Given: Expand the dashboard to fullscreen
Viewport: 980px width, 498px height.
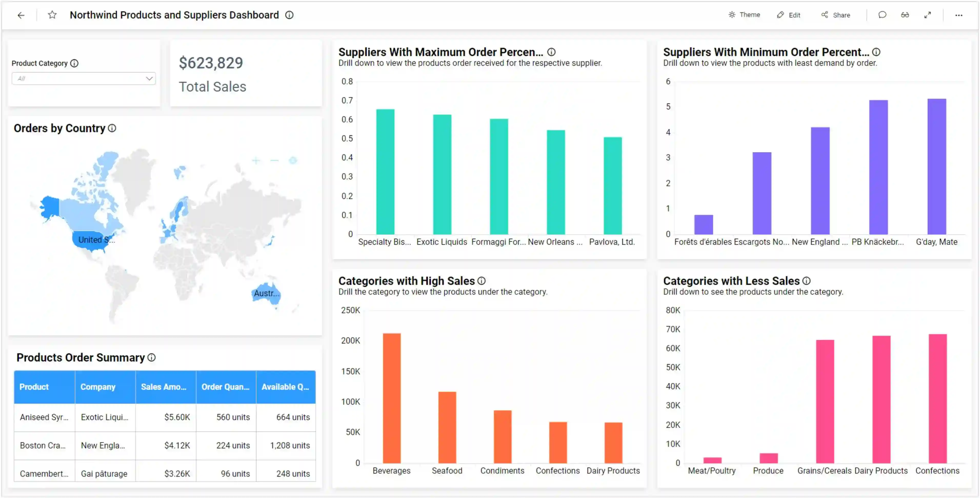Looking at the screenshot, I should [x=927, y=15].
